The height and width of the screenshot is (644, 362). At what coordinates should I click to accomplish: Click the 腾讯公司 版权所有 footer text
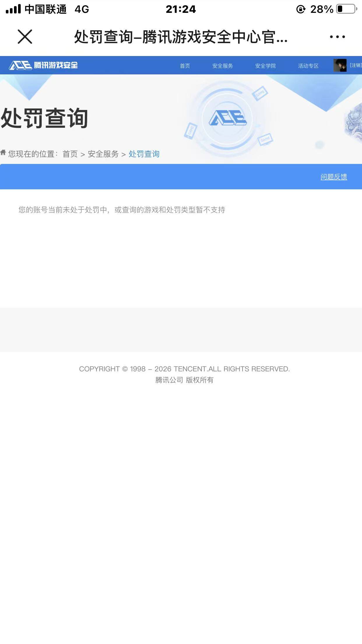[184, 380]
